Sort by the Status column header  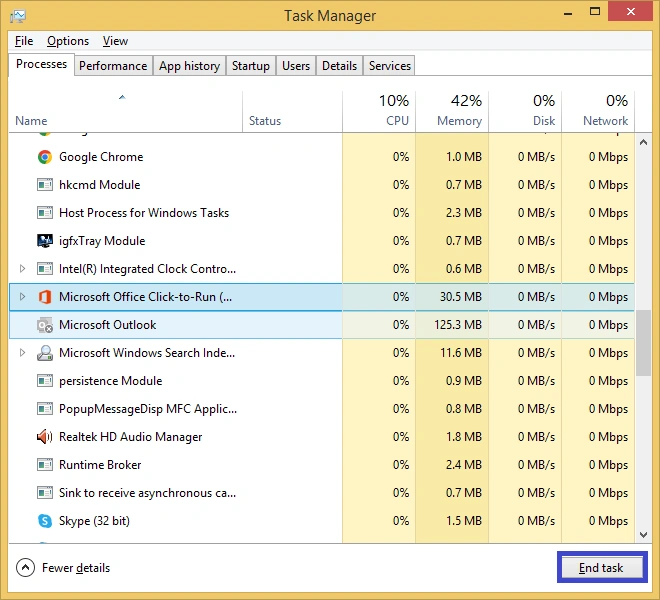(293, 112)
